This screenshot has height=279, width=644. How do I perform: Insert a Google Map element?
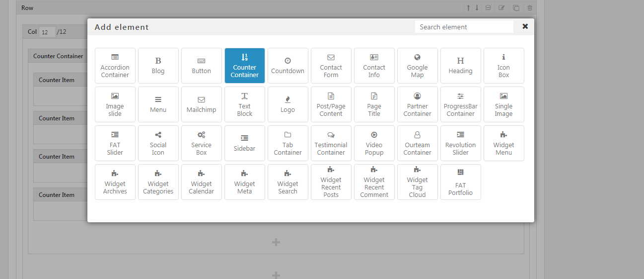tap(417, 66)
